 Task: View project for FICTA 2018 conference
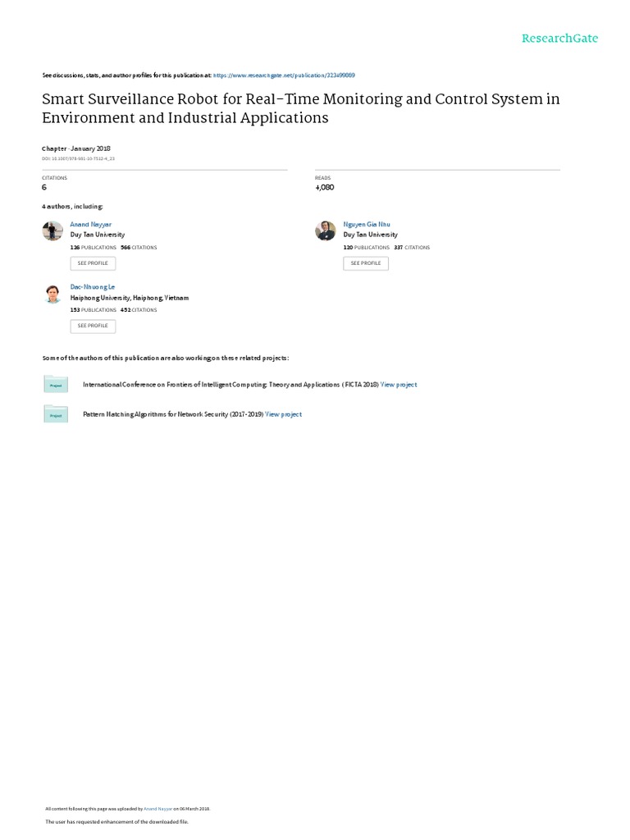pyautogui.click(x=399, y=384)
